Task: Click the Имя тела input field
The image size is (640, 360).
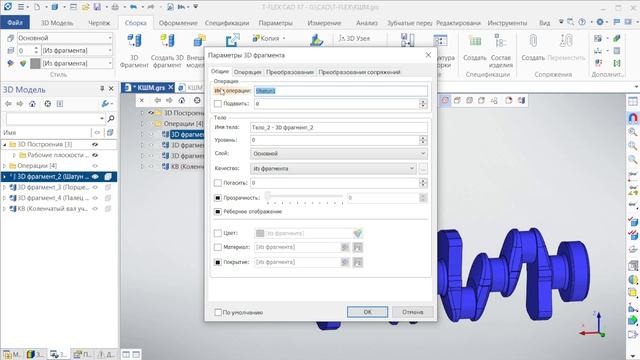Action: pos(339,127)
